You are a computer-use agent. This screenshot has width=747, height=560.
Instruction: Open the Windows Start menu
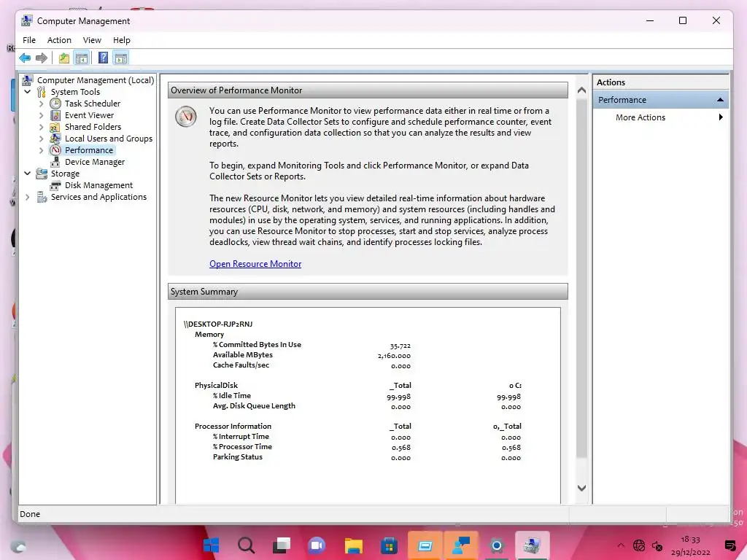[x=211, y=545]
